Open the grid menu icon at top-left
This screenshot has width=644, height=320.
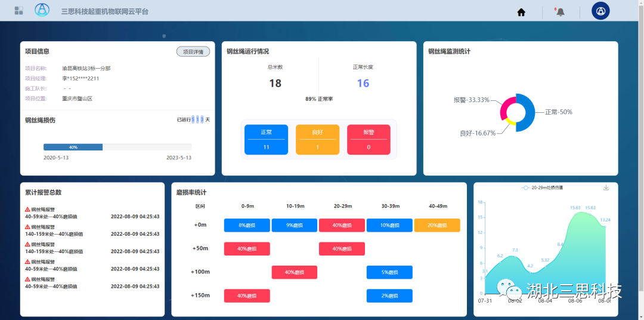point(19,11)
